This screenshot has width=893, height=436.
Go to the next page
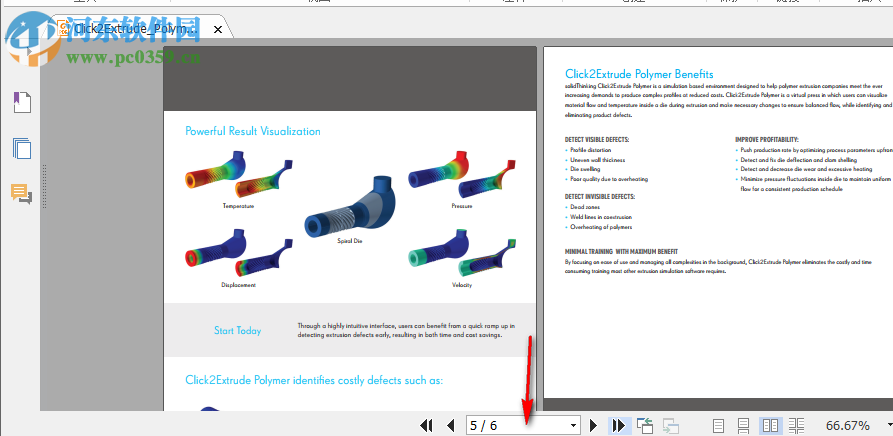click(593, 425)
